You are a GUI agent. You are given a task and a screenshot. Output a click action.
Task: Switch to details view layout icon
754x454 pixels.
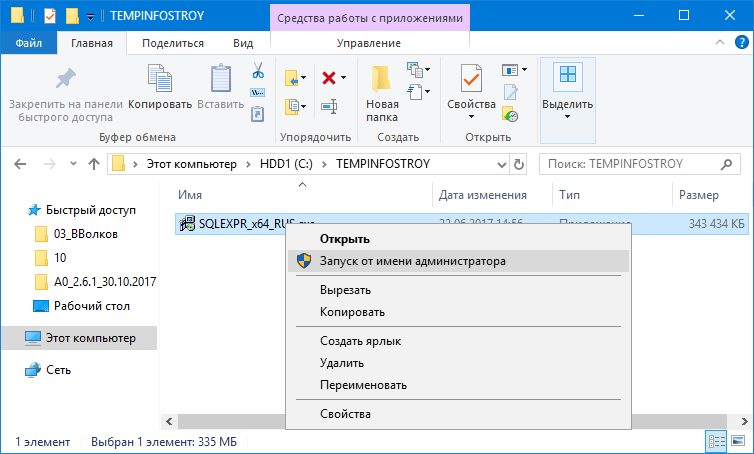click(x=717, y=441)
